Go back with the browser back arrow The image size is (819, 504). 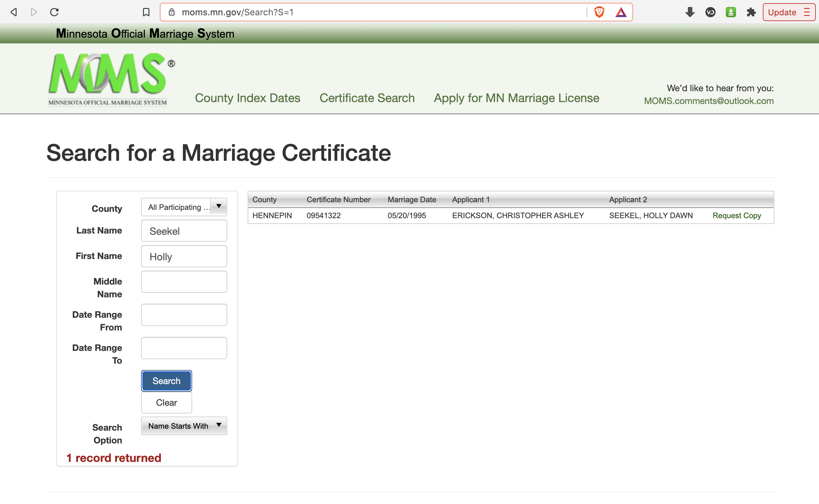coord(14,12)
